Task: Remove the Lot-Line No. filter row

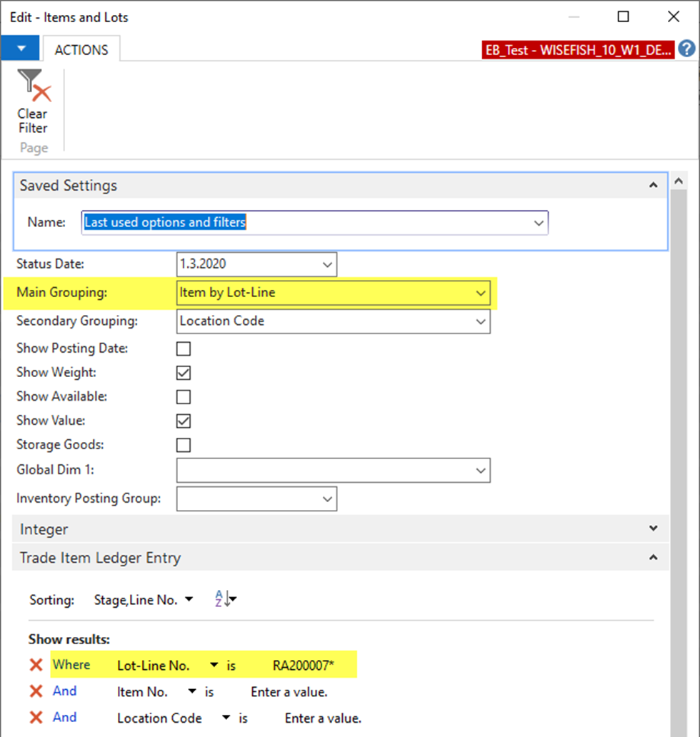Action: (36, 666)
